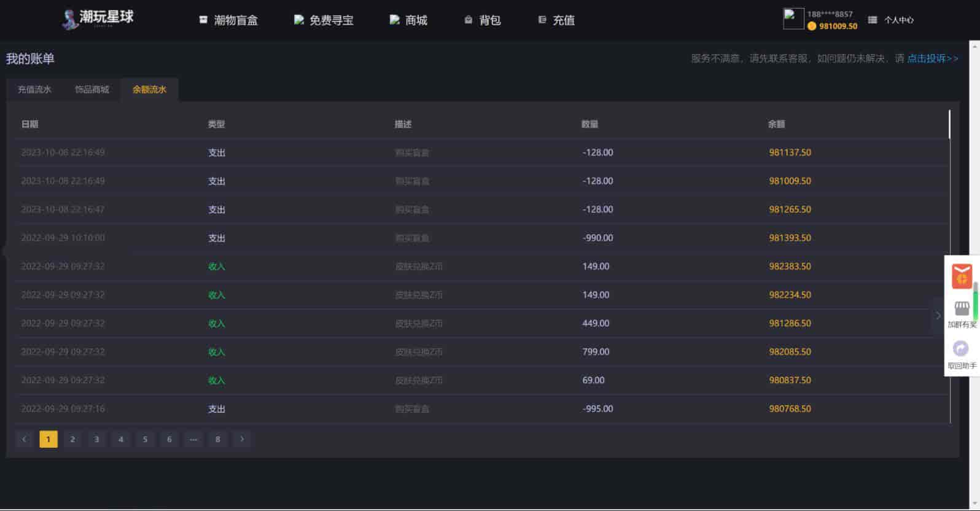Expand the side panel with right chevron
The height and width of the screenshot is (511, 980).
click(x=938, y=316)
